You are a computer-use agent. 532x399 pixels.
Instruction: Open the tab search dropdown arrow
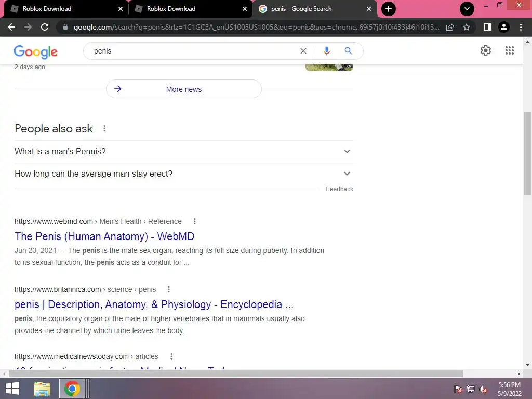[x=467, y=9]
